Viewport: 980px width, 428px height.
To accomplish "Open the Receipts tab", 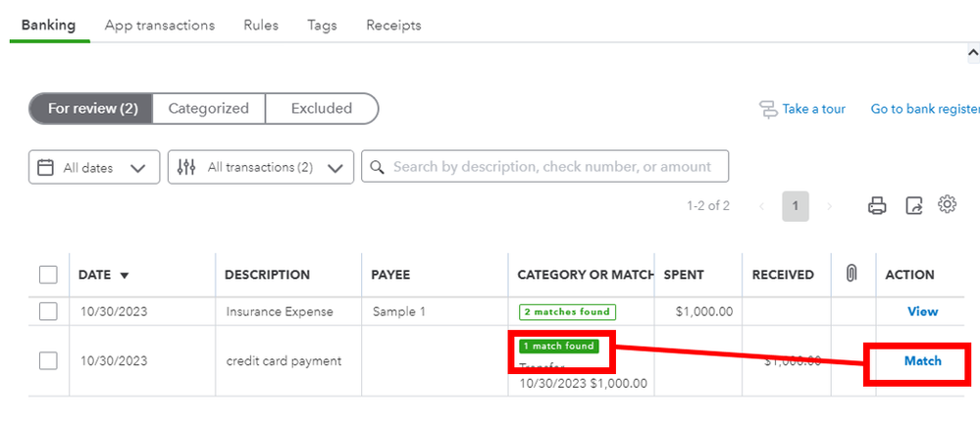I will tap(393, 26).
